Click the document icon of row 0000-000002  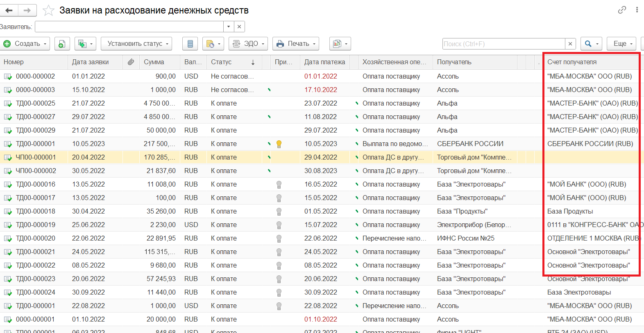8,76
